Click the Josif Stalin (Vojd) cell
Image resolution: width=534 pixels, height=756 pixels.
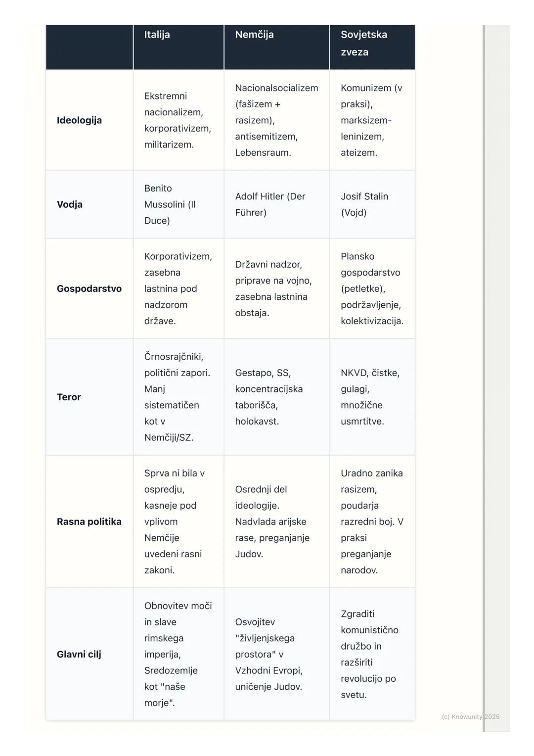[x=364, y=204]
